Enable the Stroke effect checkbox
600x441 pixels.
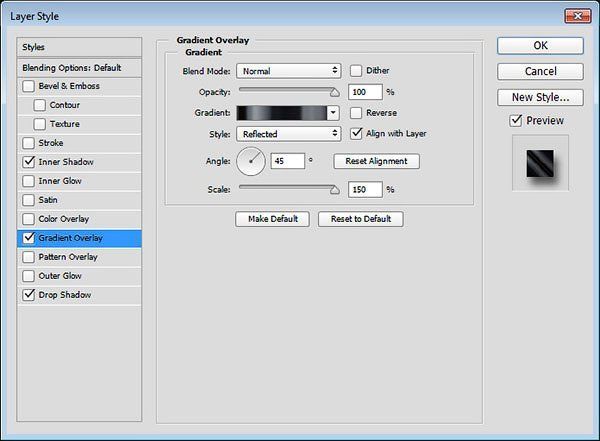pos(28,143)
